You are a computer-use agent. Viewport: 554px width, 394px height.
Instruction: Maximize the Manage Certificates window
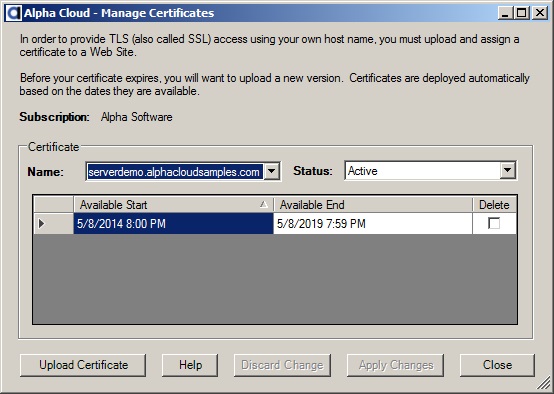(521, 13)
